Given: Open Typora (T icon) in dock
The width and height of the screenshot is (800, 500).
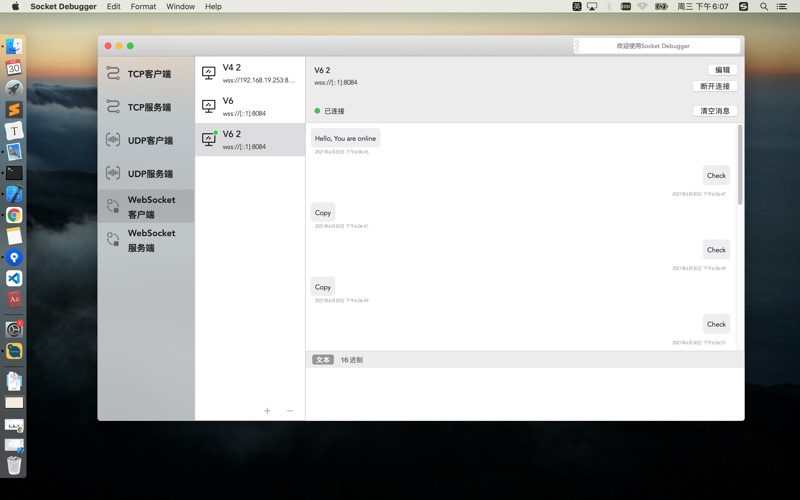Looking at the screenshot, I should 14,131.
